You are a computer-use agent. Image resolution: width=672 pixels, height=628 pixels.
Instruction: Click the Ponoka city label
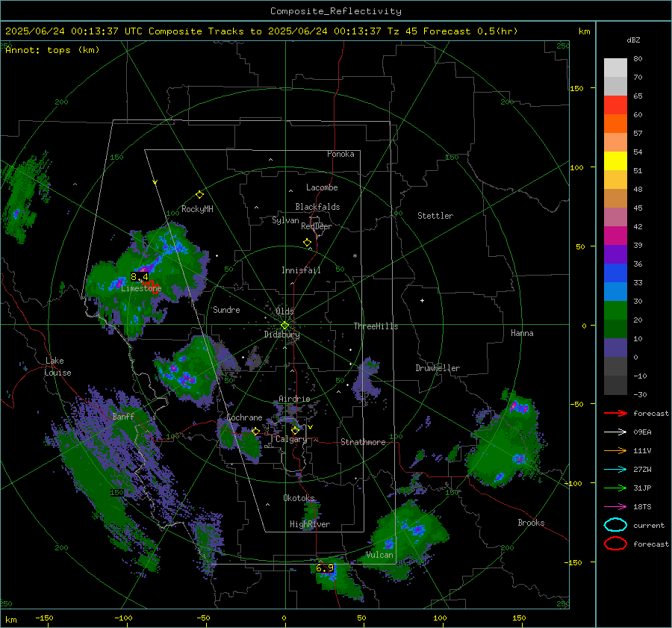click(x=340, y=154)
